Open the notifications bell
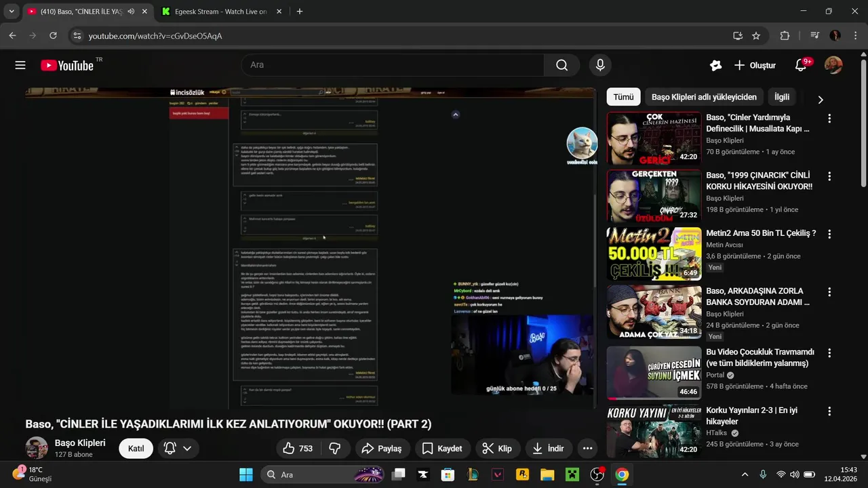The height and width of the screenshot is (488, 868). pos(801,66)
